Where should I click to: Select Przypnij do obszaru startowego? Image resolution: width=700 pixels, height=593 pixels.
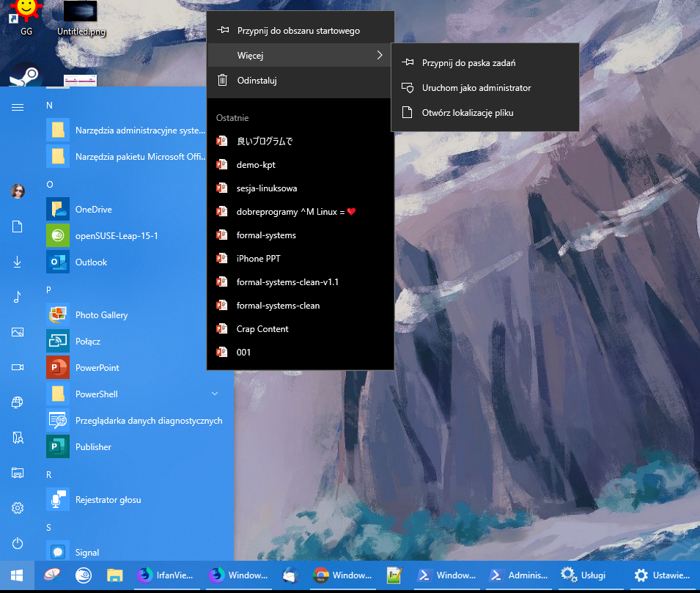point(298,31)
